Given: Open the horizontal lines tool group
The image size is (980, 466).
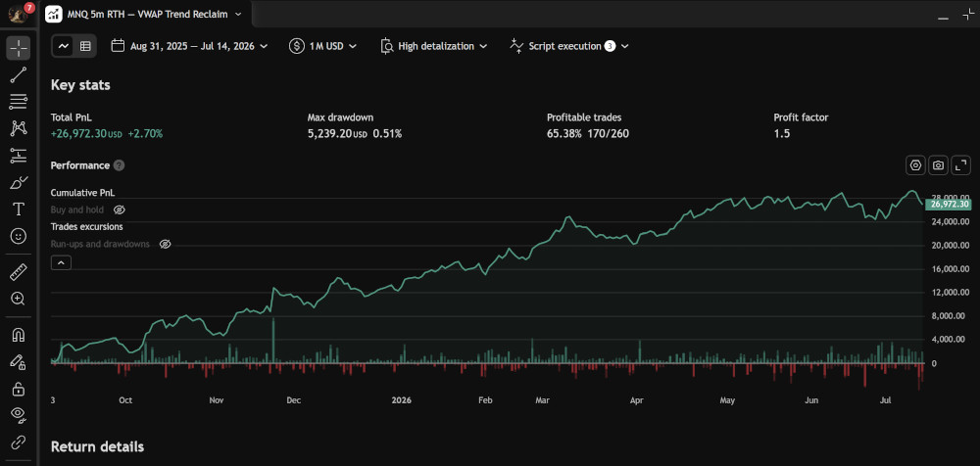Looking at the screenshot, I should [18, 102].
